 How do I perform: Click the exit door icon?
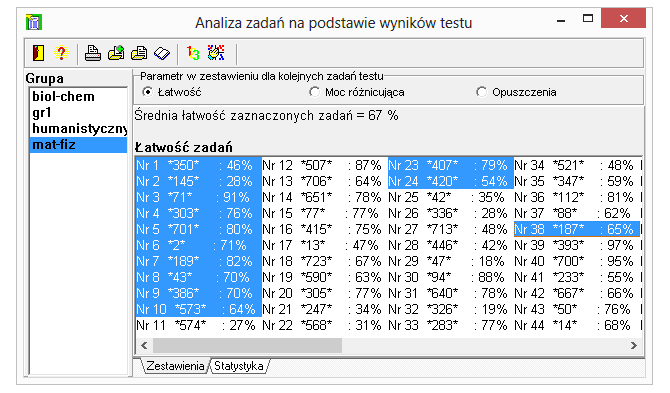(38, 53)
